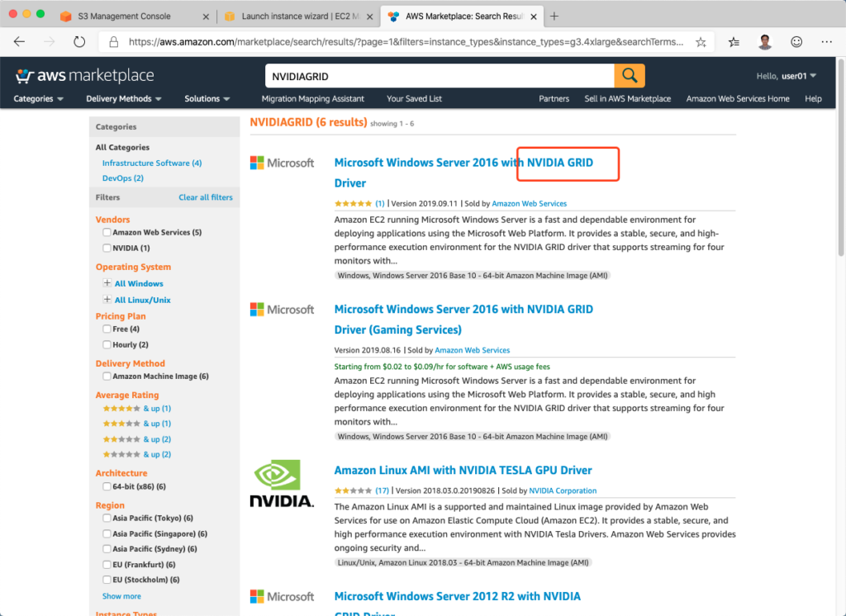846x616 pixels.
Task: Tick the Asia Pacific (Tokyo) region checkbox
Action: point(107,519)
